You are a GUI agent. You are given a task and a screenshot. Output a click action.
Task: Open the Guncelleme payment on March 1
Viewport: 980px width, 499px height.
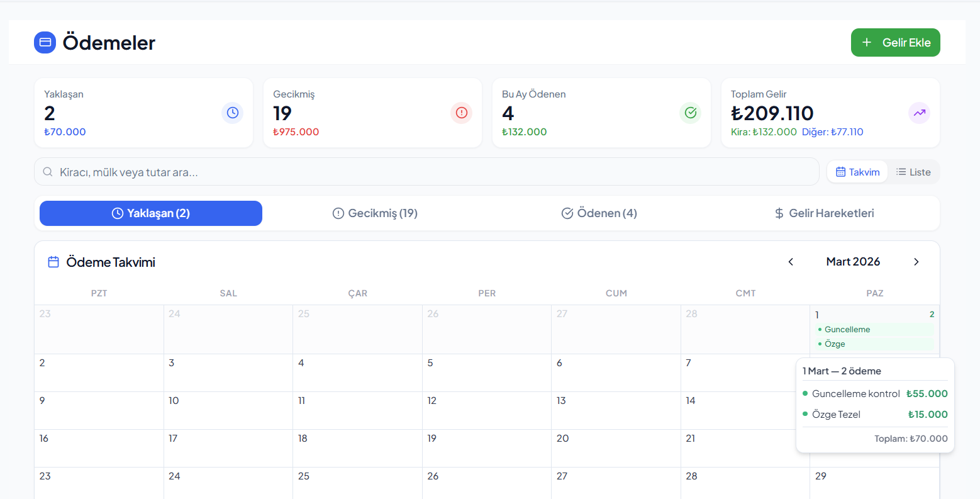847,329
